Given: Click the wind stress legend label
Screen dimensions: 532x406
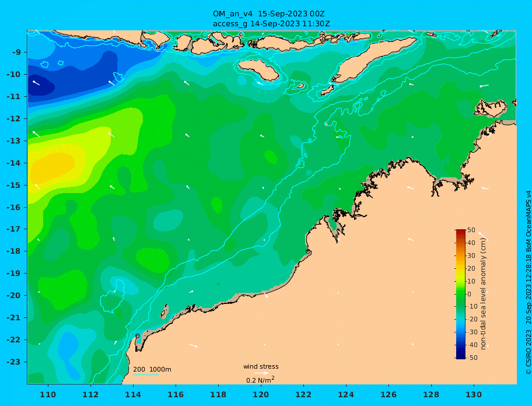Looking at the screenshot, I should tap(261, 366).
